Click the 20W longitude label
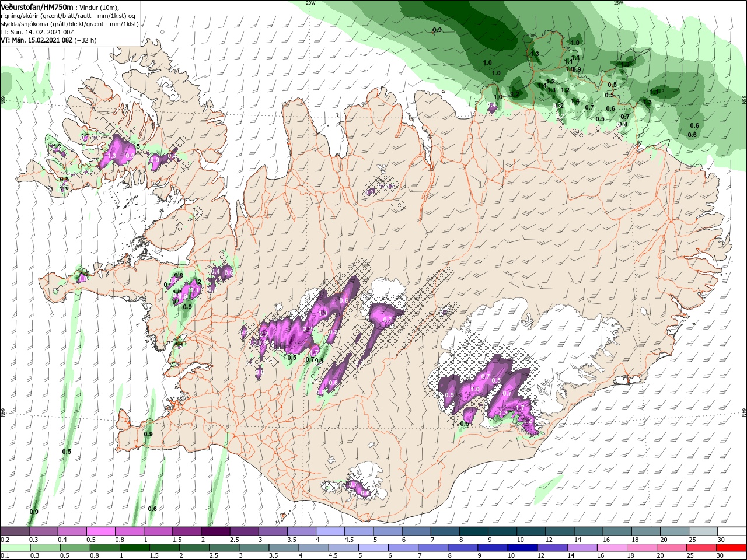747x560 pixels. point(311,3)
